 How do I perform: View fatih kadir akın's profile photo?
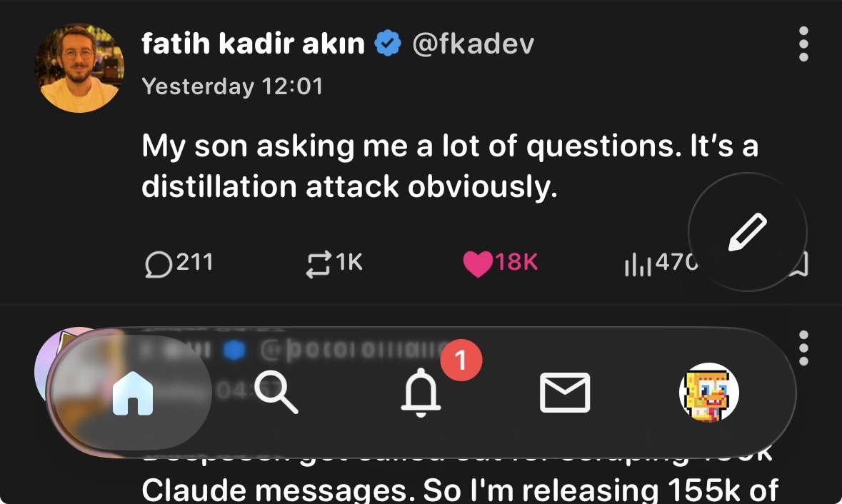(x=79, y=68)
